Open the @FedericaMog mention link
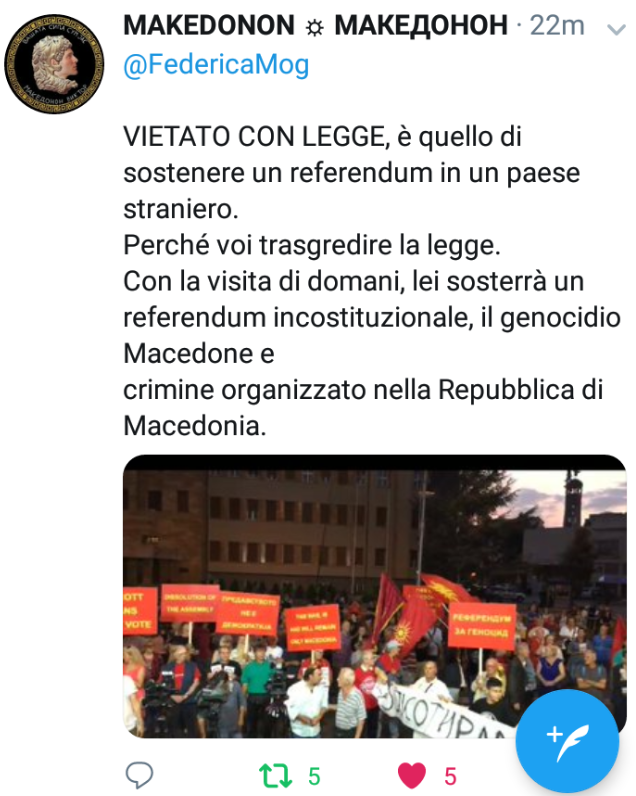This screenshot has width=636, height=796. pyautogui.click(x=216, y=64)
